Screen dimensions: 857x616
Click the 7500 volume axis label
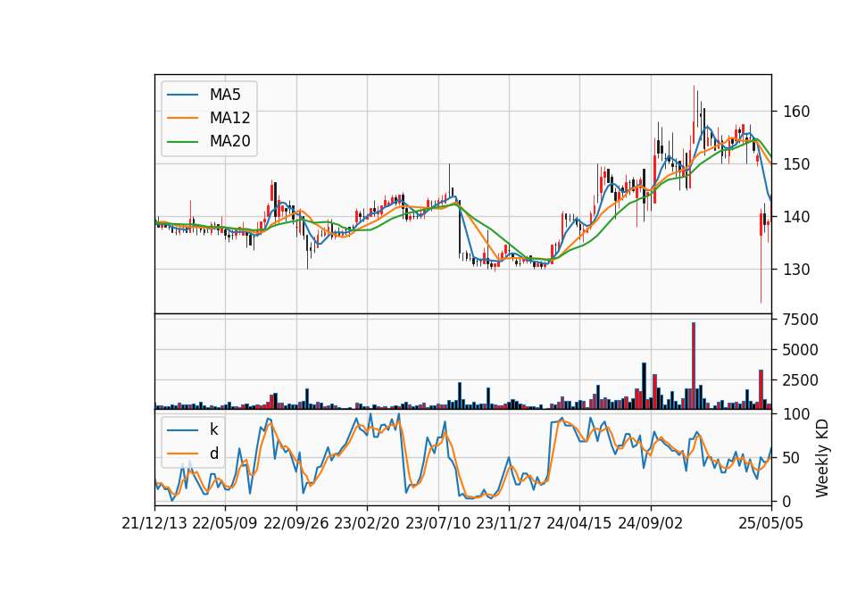(800, 320)
